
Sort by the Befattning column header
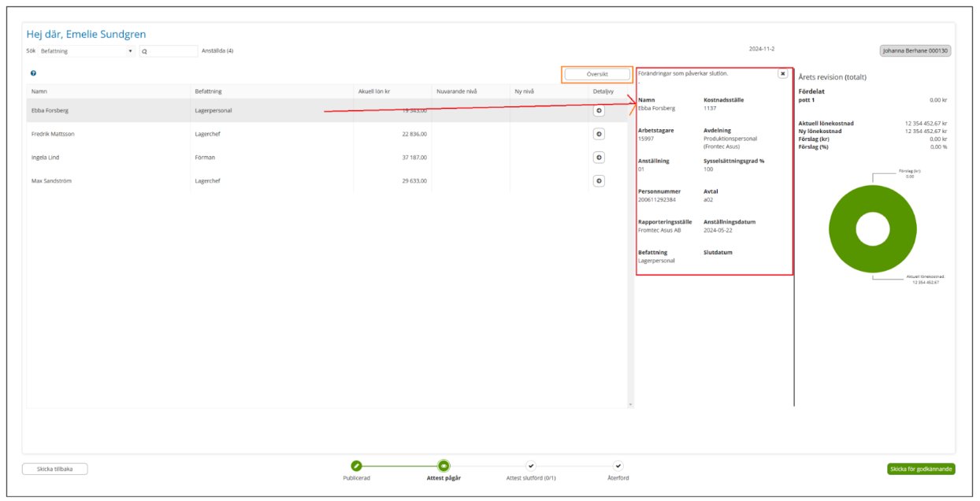click(x=271, y=91)
